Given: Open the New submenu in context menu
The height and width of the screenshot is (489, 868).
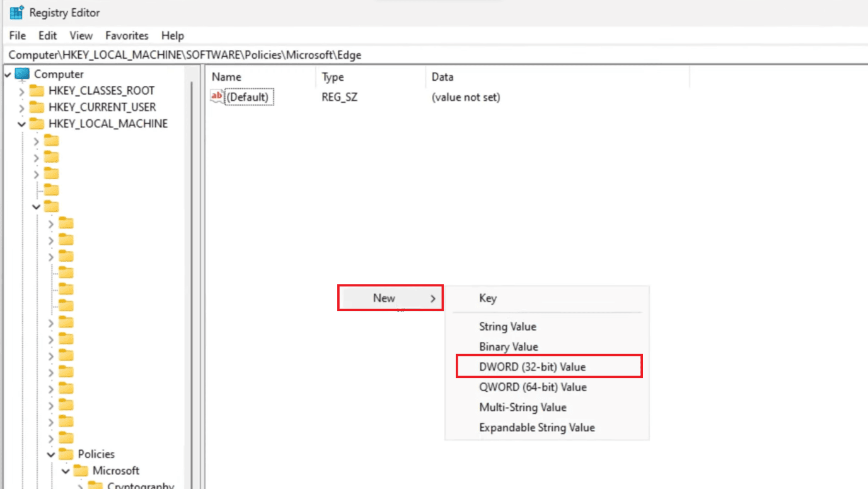Looking at the screenshot, I should click(x=390, y=298).
